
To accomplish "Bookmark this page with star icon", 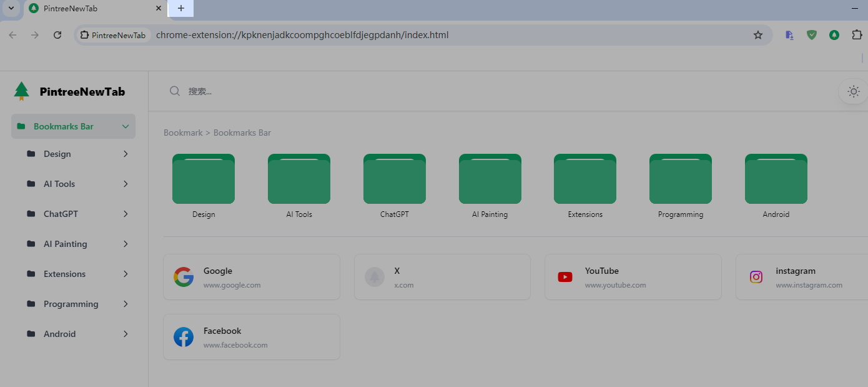I will tap(758, 35).
